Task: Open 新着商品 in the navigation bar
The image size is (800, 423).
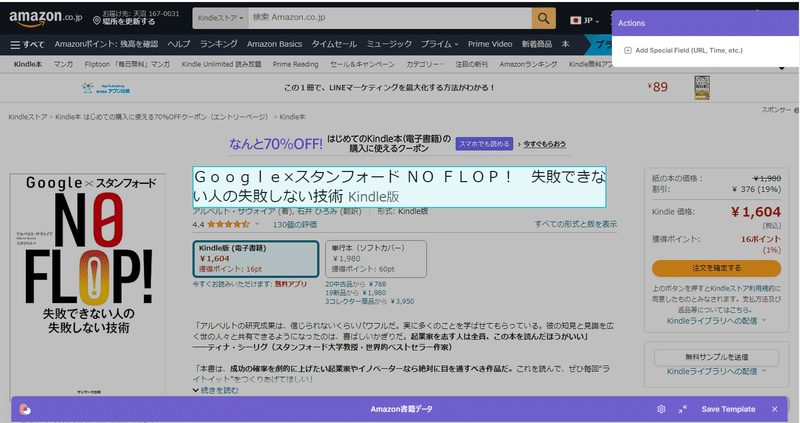Action: [x=537, y=44]
